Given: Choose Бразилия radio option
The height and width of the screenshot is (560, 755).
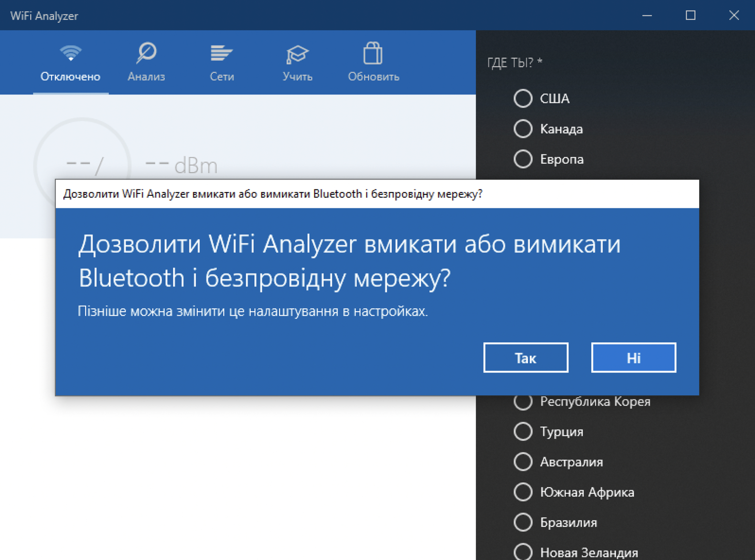Looking at the screenshot, I should tap(523, 522).
